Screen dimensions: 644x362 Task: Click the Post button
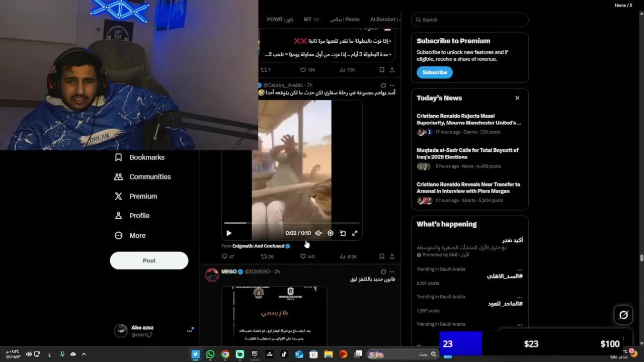click(149, 260)
